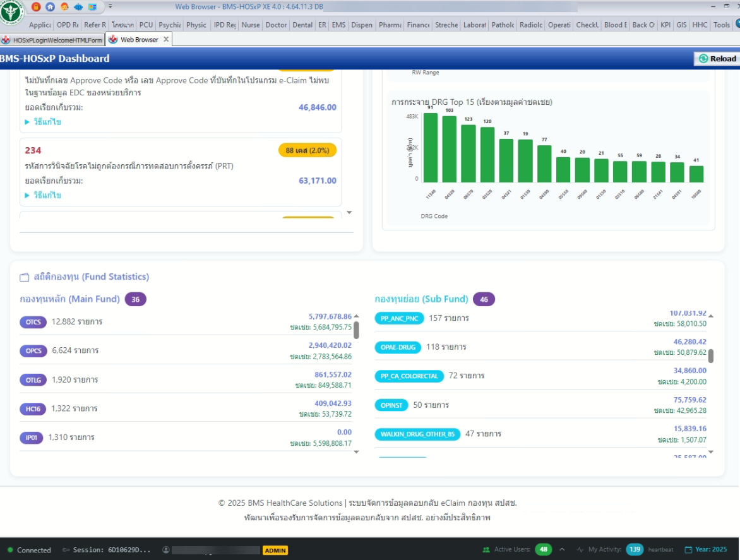
Task: Expand the chevron next to Active Users count
Action: [x=562, y=549]
